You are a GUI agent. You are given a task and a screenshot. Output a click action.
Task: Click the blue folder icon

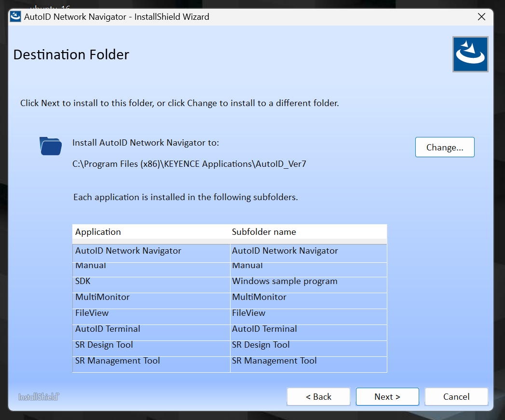click(x=51, y=146)
